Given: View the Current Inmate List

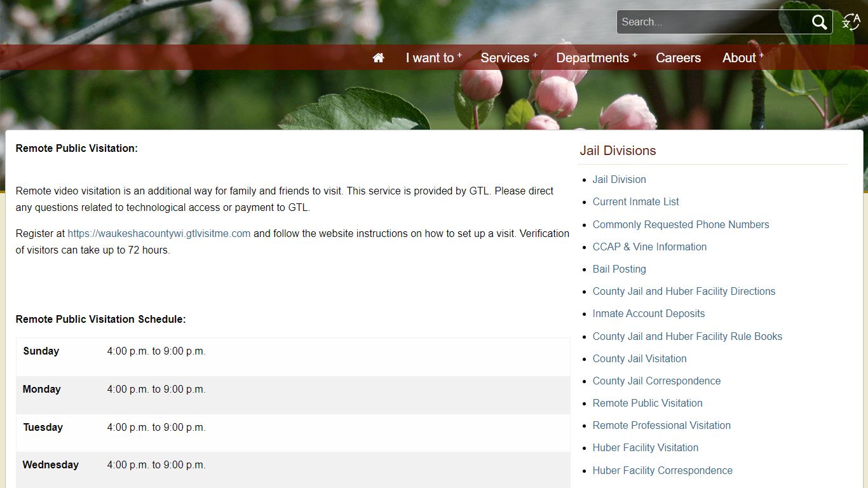Looking at the screenshot, I should click(x=635, y=201).
